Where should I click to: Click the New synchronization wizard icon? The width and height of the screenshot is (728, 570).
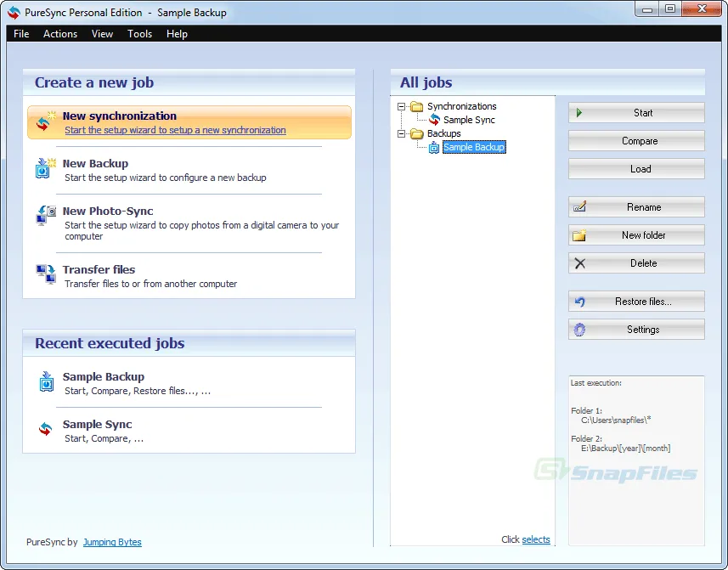pyautogui.click(x=46, y=121)
